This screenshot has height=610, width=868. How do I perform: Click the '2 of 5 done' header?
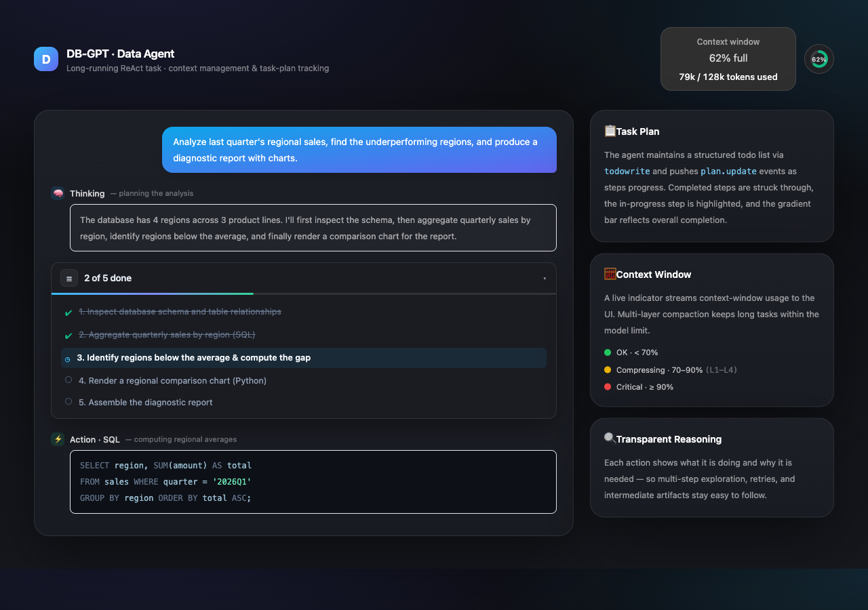pyautogui.click(x=304, y=278)
